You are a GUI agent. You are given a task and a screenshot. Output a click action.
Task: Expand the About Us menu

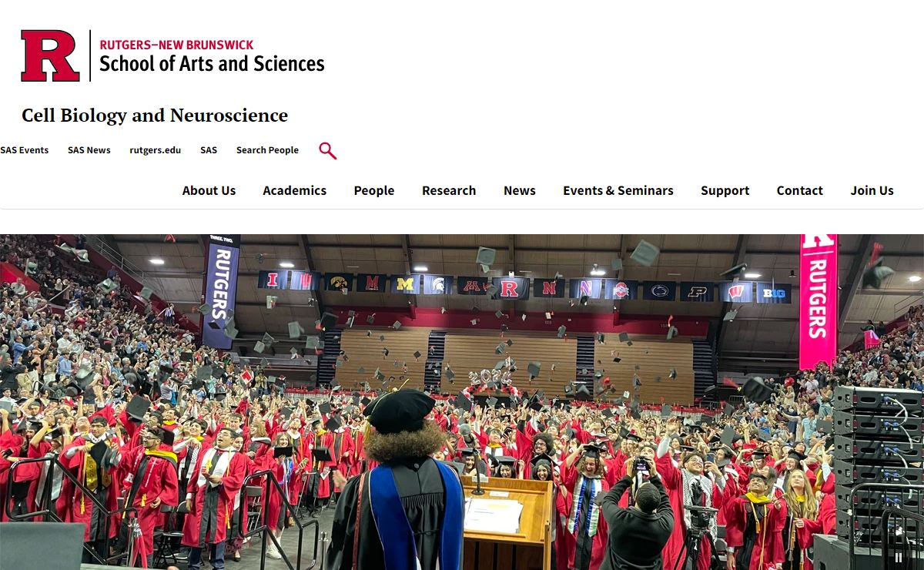click(209, 190)
